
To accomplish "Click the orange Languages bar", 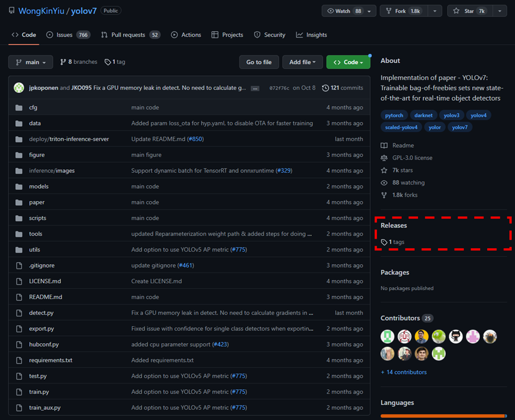I will (x=444, y=416).
